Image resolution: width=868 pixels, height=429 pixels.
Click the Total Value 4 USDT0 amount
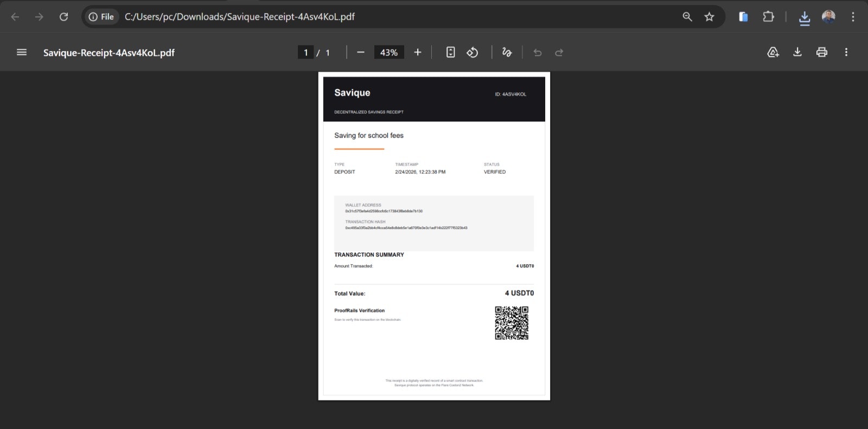click(x=519, y=293)
